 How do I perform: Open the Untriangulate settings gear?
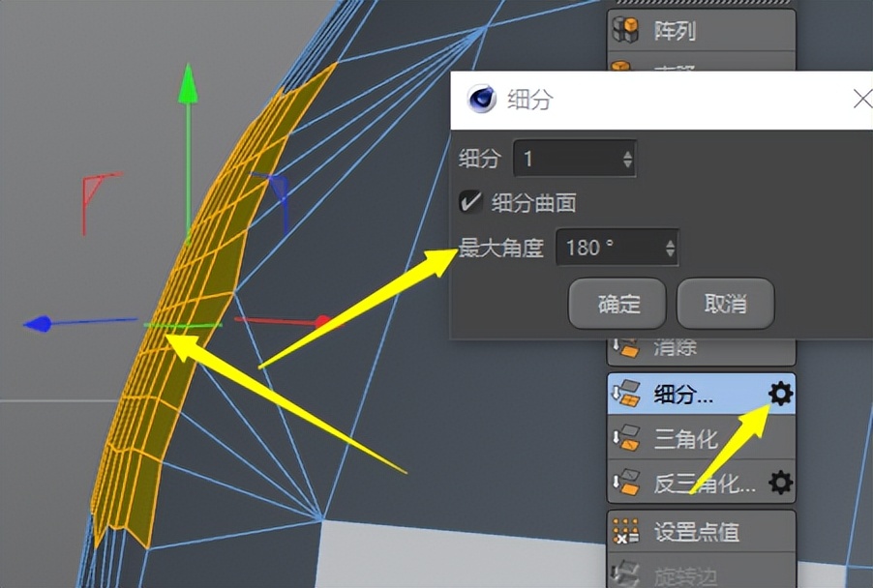(x=780, y=484)
